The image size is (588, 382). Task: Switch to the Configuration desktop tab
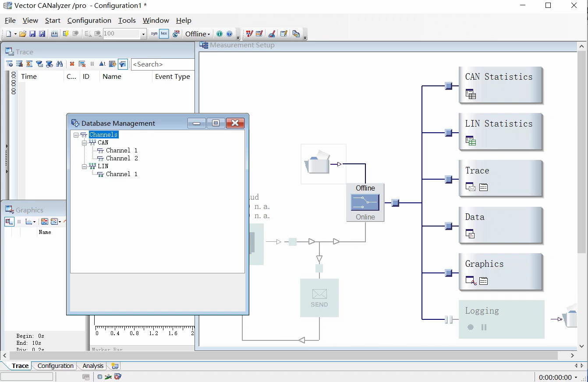click(x=55, y=366)
